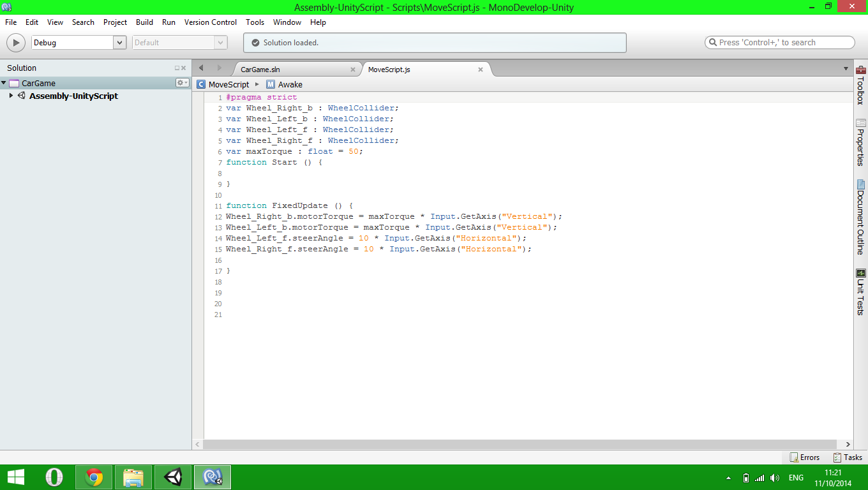Open CarGame options gear dropdown
Screen dimensions: 868x490
point(183,83)
